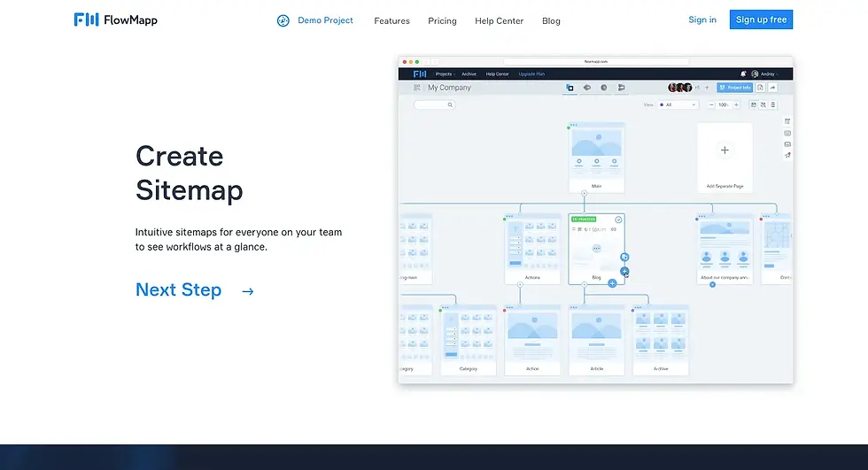Click the export document icon
The image size is (868, 470).
pyautogui.click(x=760, y=88)
